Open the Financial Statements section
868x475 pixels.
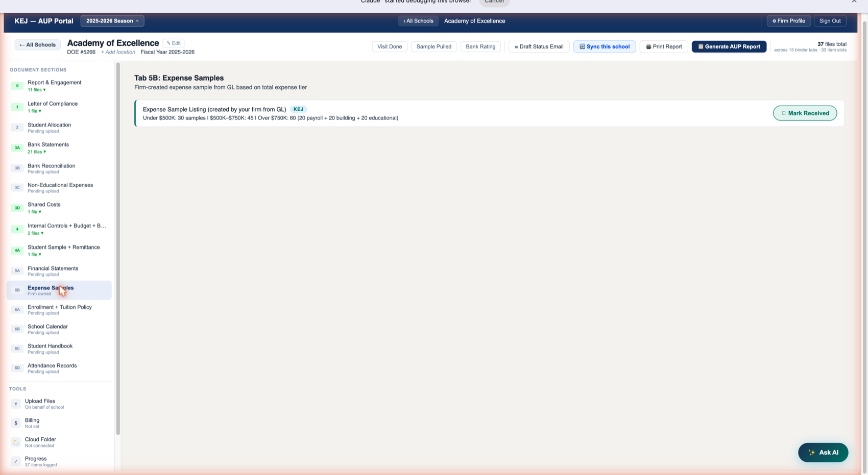point(59,271)
